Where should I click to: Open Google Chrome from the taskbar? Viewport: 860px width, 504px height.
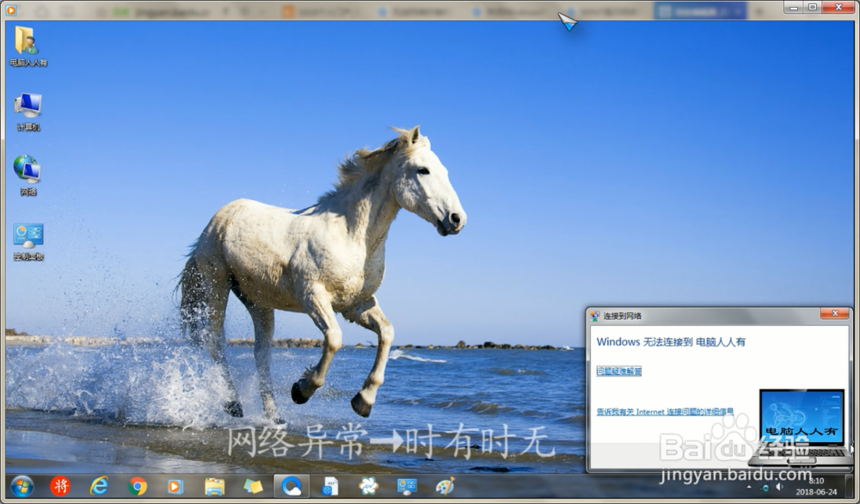click(x=138, y=486)
